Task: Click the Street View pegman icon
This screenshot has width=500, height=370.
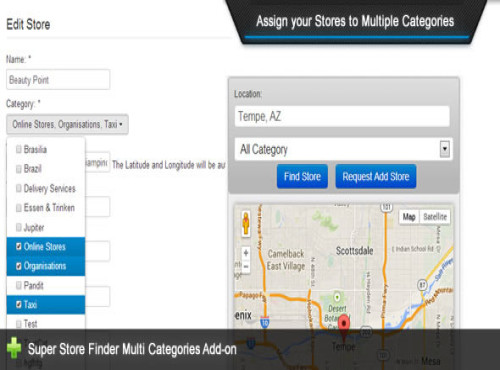Action: tap(246, 224)
